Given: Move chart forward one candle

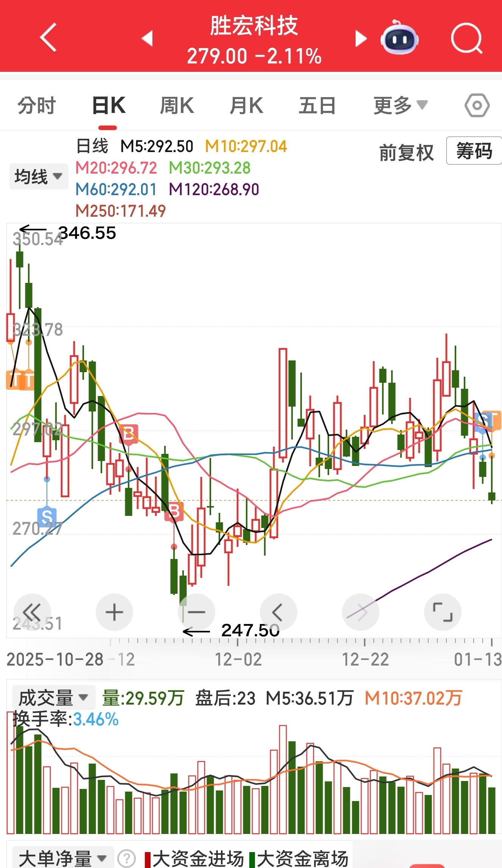Looking at the screenshot, I should (361, 612).
